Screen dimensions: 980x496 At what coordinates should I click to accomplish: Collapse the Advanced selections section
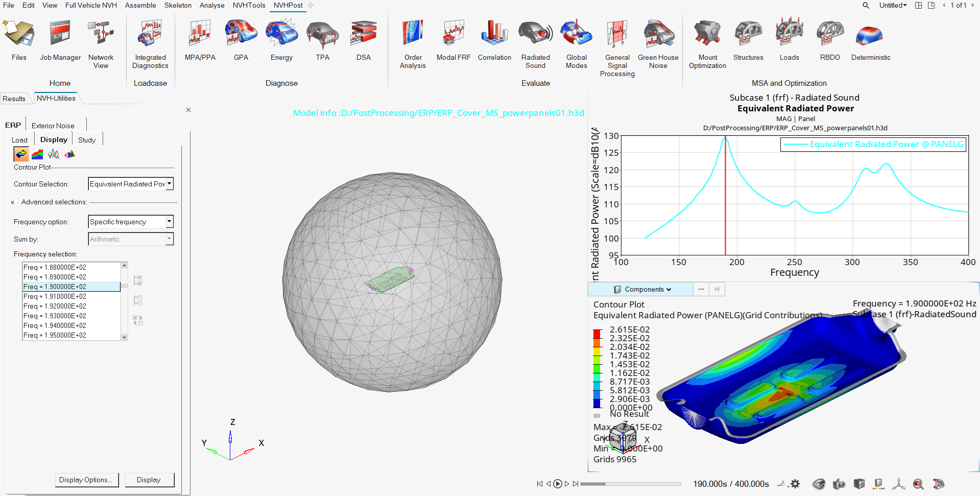coord(12,202)
